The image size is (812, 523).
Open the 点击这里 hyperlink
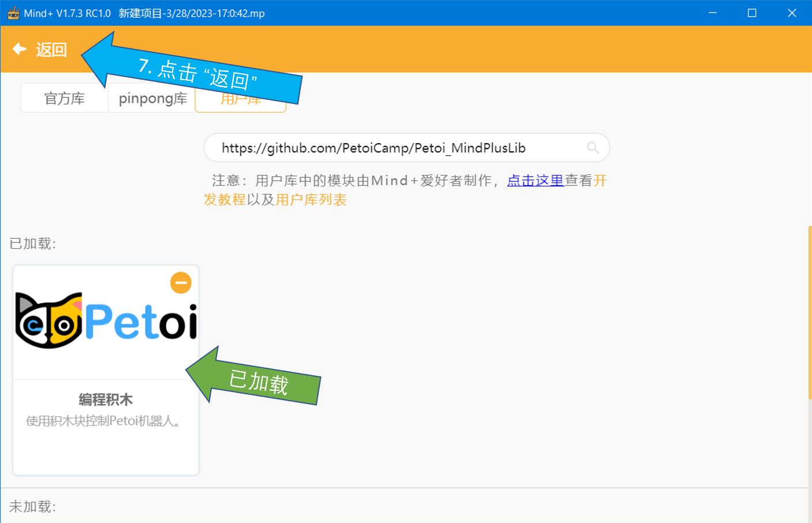tap(535, 181)
